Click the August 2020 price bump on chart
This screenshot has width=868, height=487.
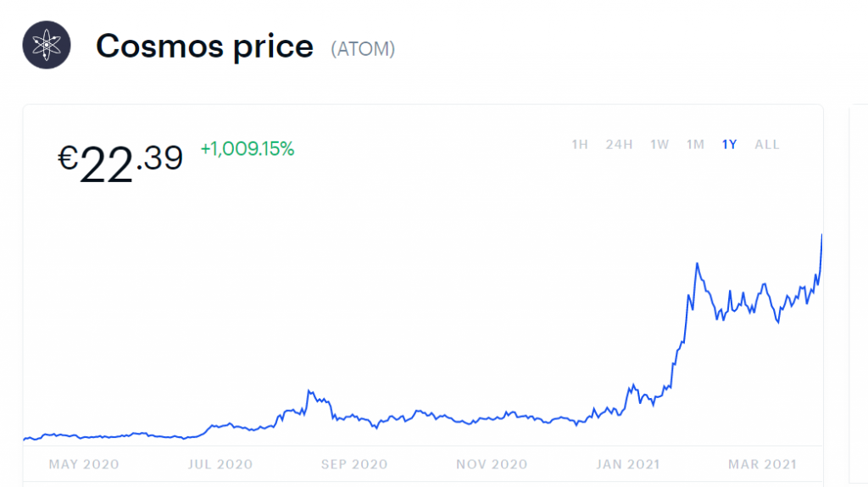pyautogui.click(x=310, y=391)
